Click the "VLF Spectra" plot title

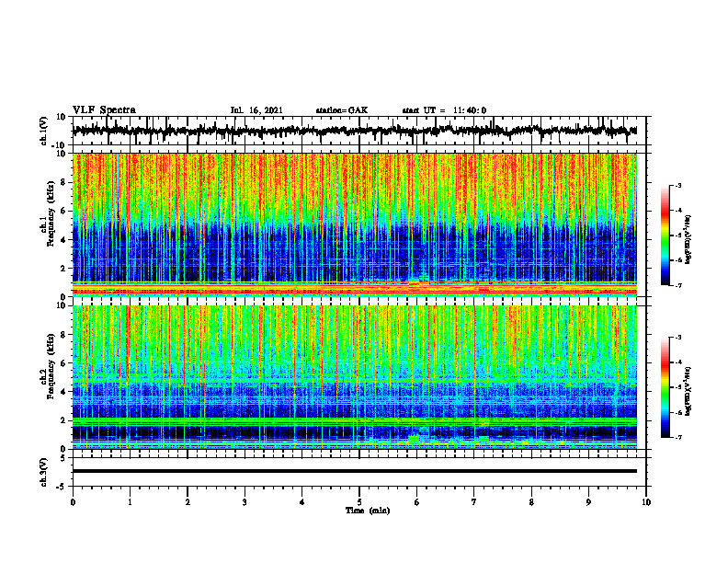click(x=104, y=109)
